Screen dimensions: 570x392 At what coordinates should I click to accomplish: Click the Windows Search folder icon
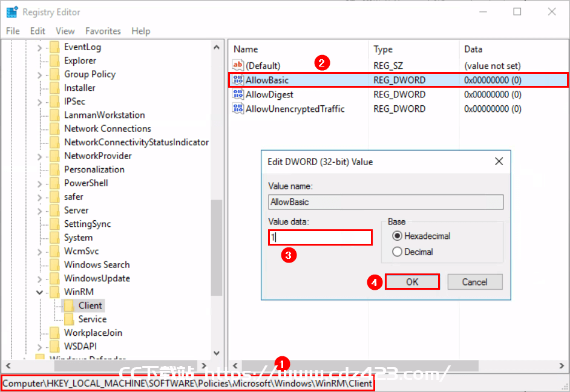tap(54, 265)
